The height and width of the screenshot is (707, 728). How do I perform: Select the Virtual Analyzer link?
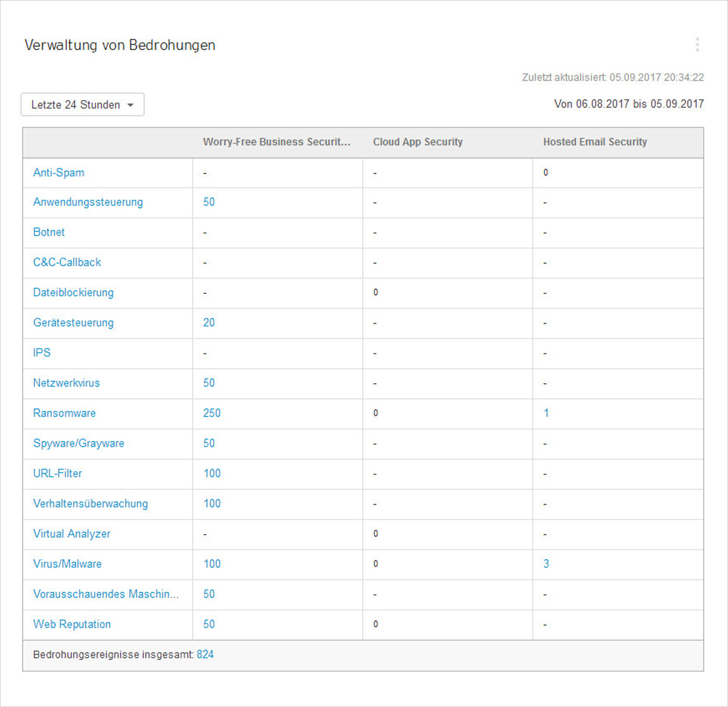[72, 534]
